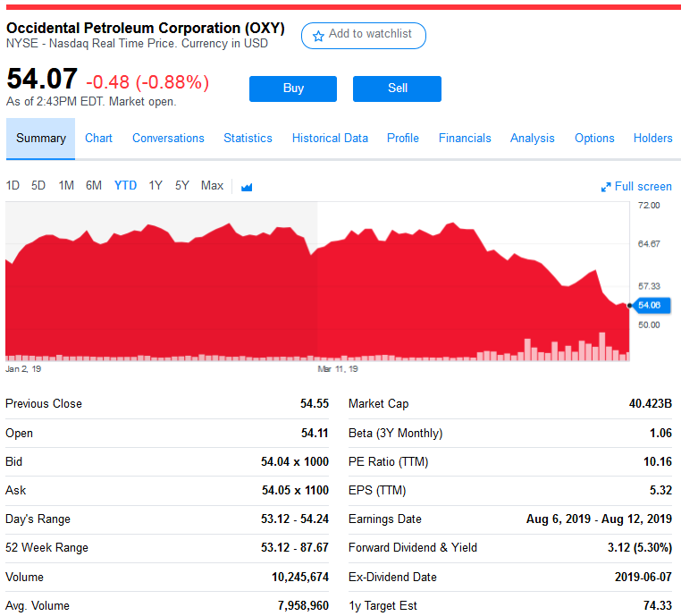Click the large 54.07 price
This screenshot has width=681, height=616.
coord(42,79)
